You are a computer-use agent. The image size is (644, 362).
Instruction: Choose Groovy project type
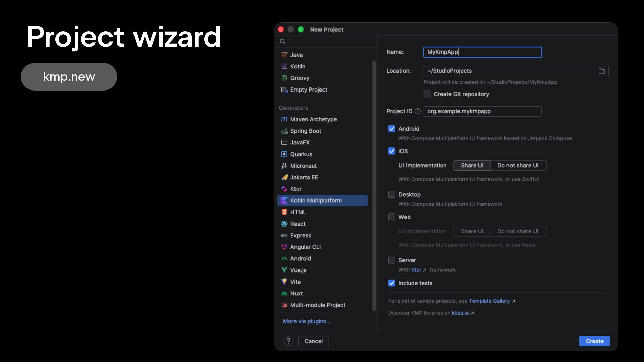click(323, 78)
